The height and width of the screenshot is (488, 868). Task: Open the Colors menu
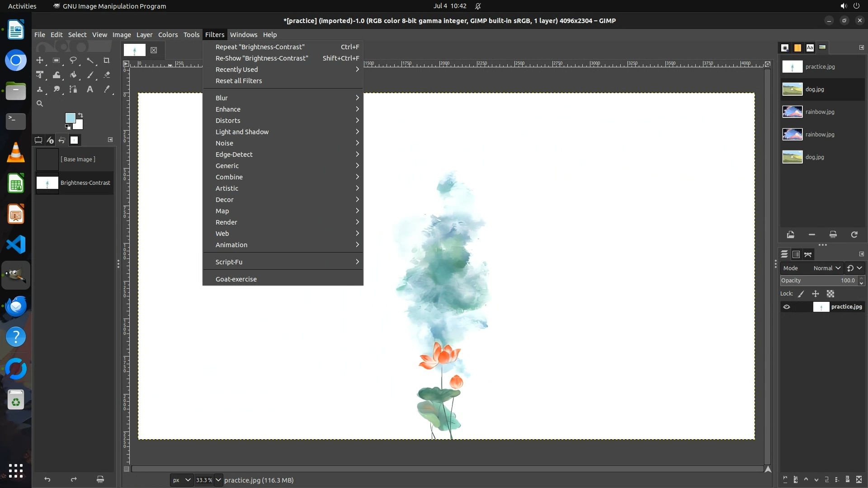[x=168, y=35]
